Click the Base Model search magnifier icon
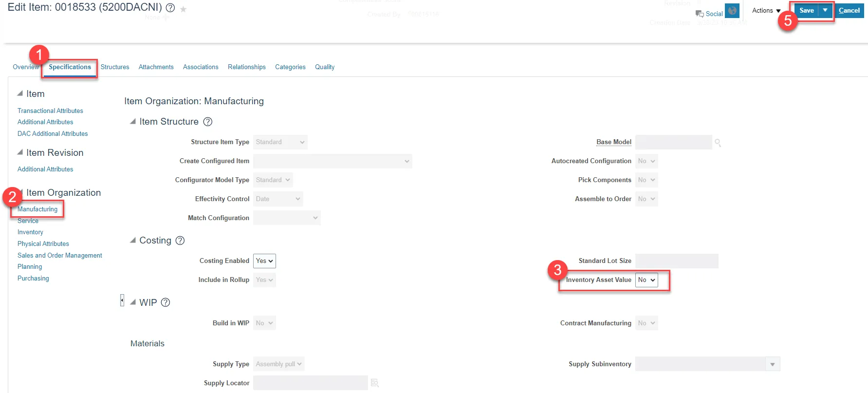 [x=718, y=143]
